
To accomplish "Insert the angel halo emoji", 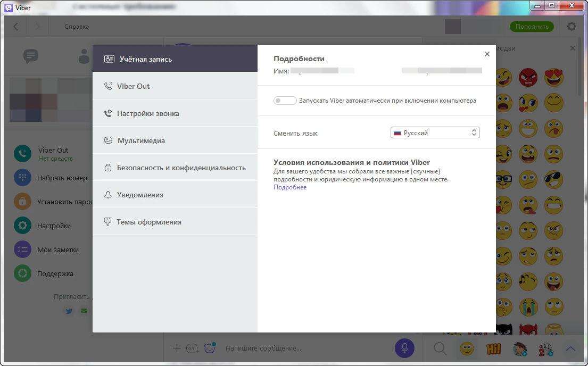I will coord(554,329).
